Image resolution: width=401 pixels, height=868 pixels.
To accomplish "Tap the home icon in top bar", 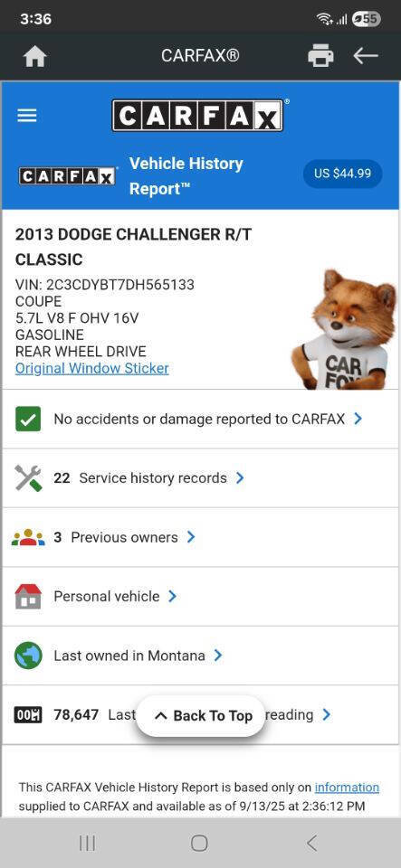I will tap(35, 56).
